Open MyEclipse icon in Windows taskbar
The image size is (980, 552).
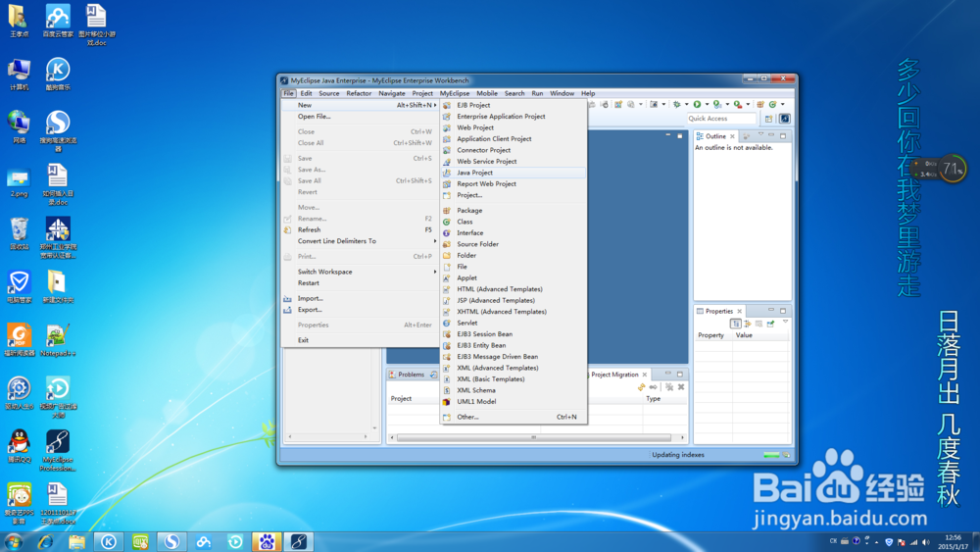coord(299,541)
